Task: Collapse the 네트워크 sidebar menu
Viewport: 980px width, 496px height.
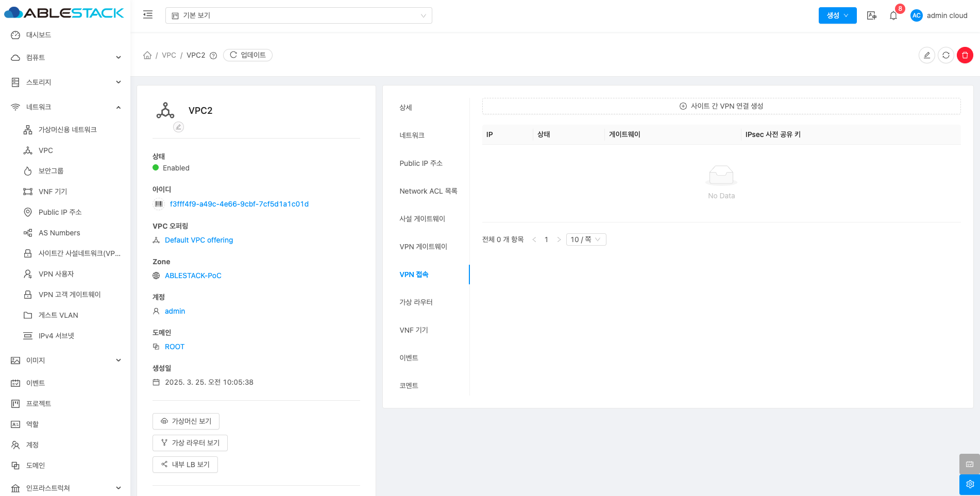Action: pyautogui.click(x=65, y=107)
